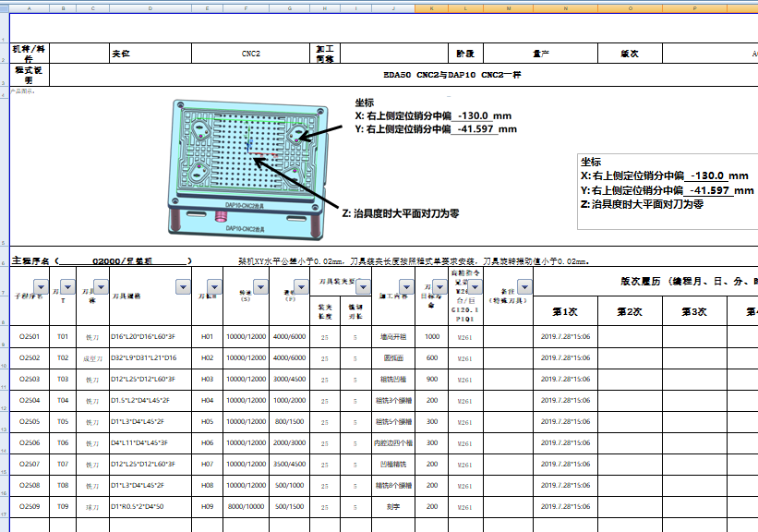Screen dimensions: 758x532
Task: Select column K by clicking its header letter
Action: [432, 7]
